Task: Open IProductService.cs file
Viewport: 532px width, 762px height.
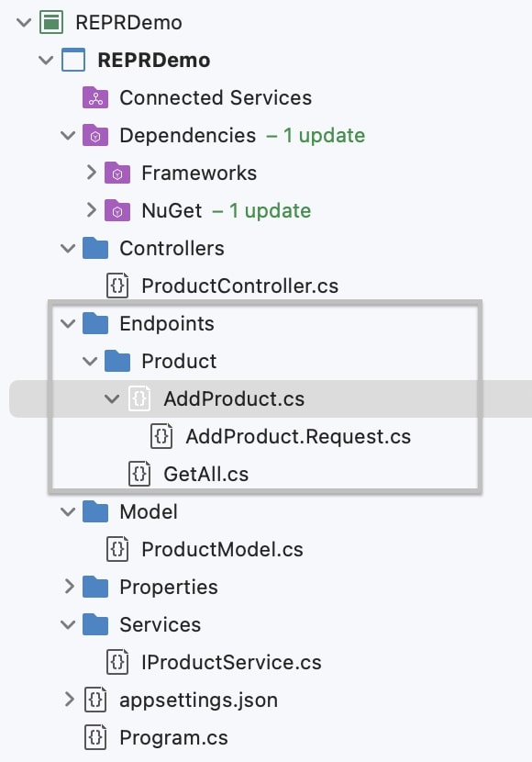Action: [231, 662]
